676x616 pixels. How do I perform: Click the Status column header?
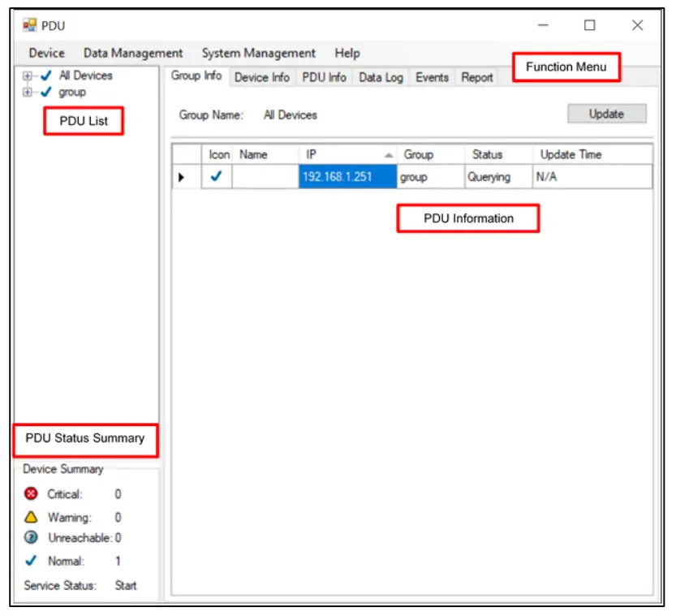tap(498, 154)
